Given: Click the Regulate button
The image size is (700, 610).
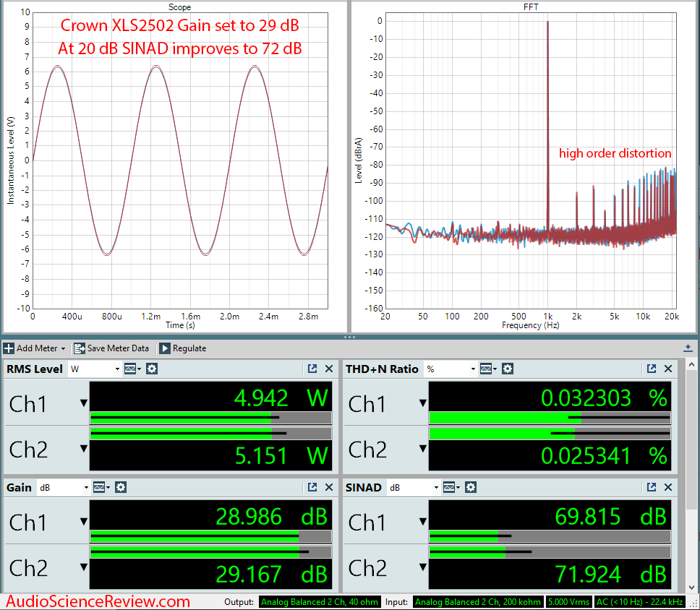Looking at the screenshot, I should tap(183, 348).
